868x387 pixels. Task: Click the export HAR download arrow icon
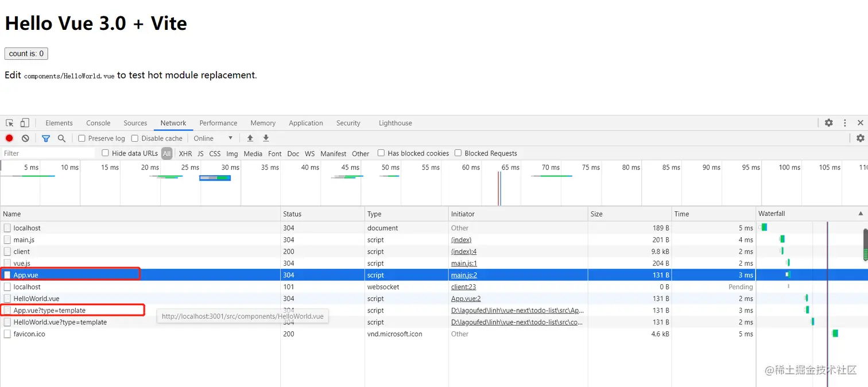tap(266, 138)
